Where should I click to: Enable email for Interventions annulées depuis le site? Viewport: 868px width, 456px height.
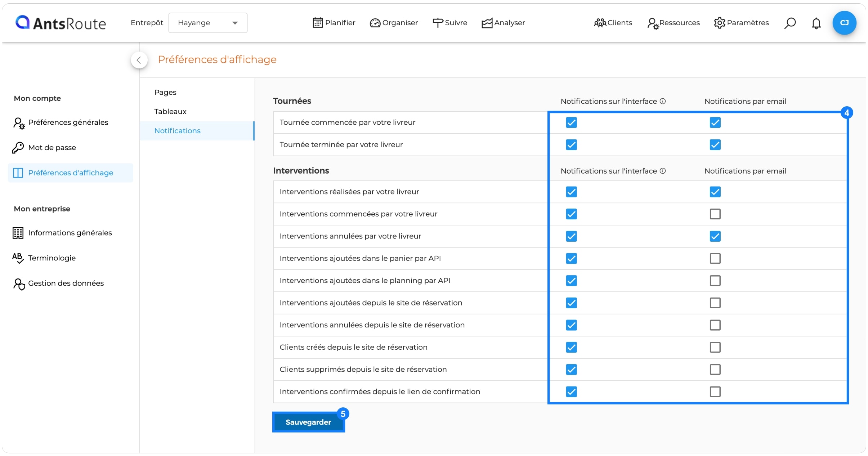[x=715, y=325]
